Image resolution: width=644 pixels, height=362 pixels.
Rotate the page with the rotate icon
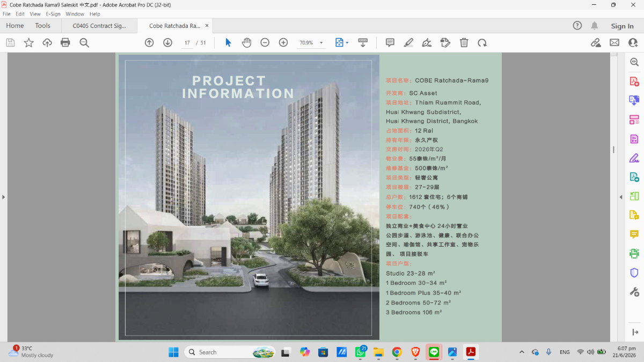[482, 43]
